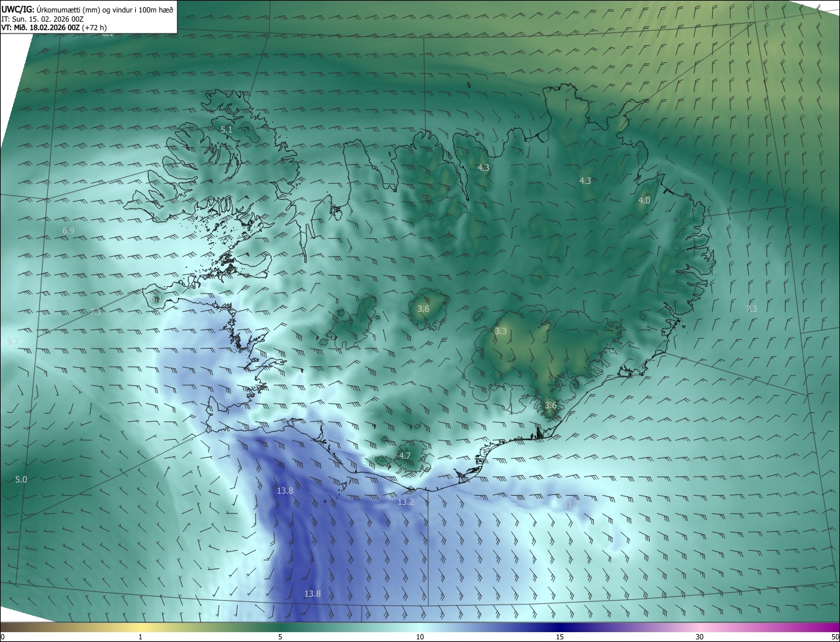This screenshot has height=642, width=840.
Task: Click the 4.7 value label
Action: (405, 456)
